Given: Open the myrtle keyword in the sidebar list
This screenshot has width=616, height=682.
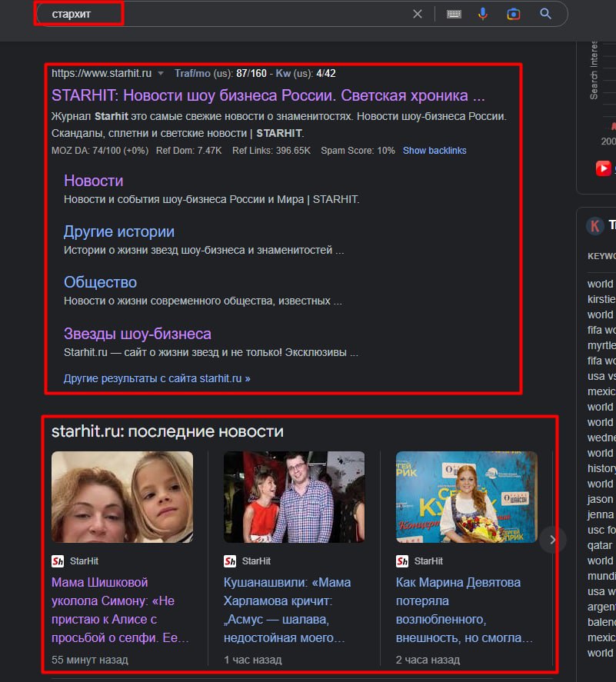Looking at the screenshot, I should pos(601,345).
